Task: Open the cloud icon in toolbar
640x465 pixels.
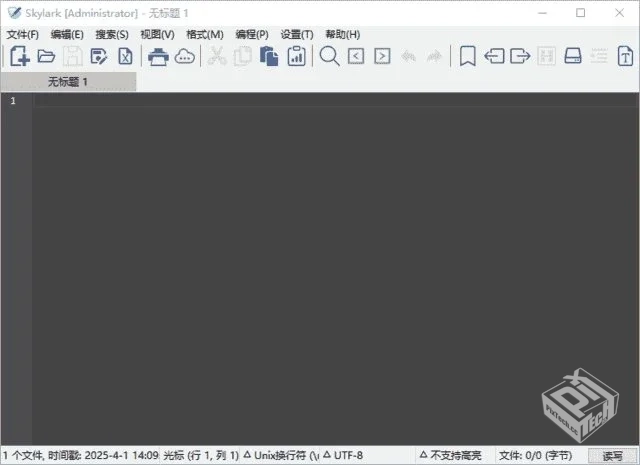Action: 184,56
